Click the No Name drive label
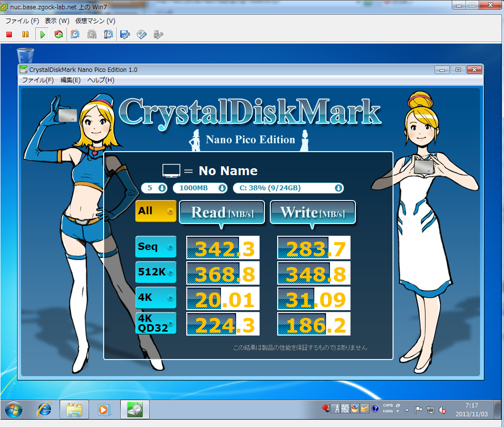Screen dimensions: 504x427 point(228,171)
